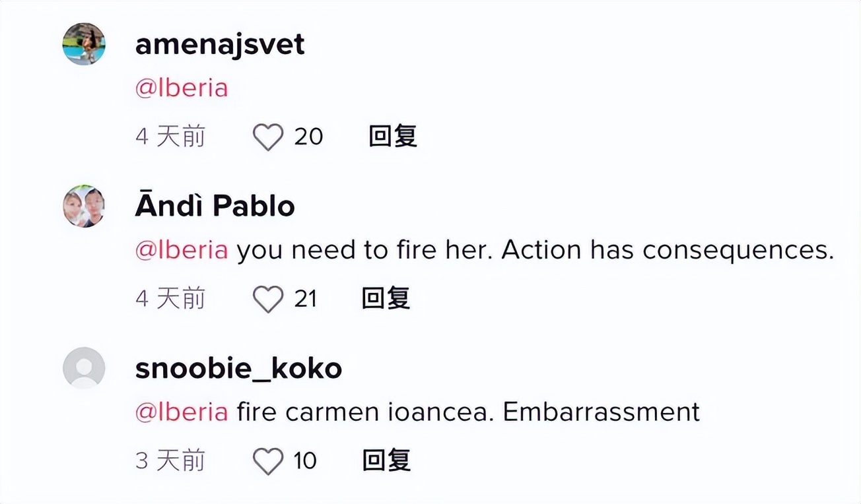Open the default gray avatar of snoobie_koko

(x=84, y=368)
